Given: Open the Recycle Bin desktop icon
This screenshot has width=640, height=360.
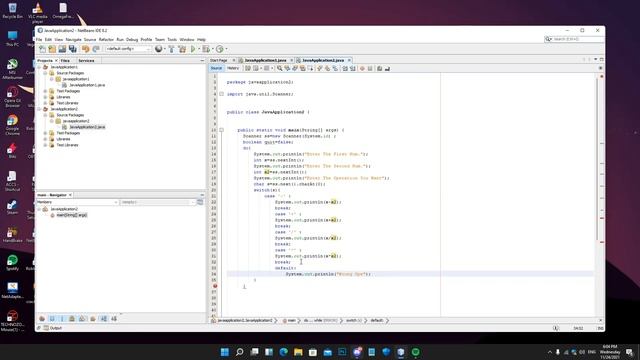Looking at the screenshot, I should [x=12, y=10].
